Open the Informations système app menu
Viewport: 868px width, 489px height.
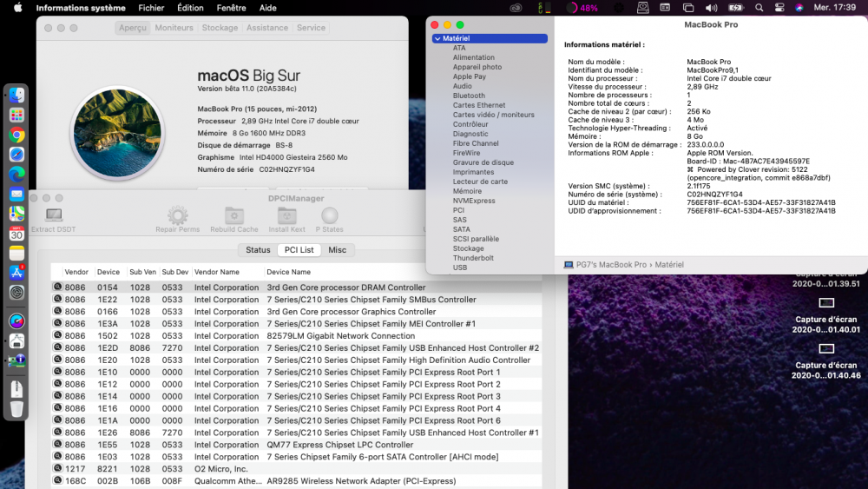click(81, 8)
